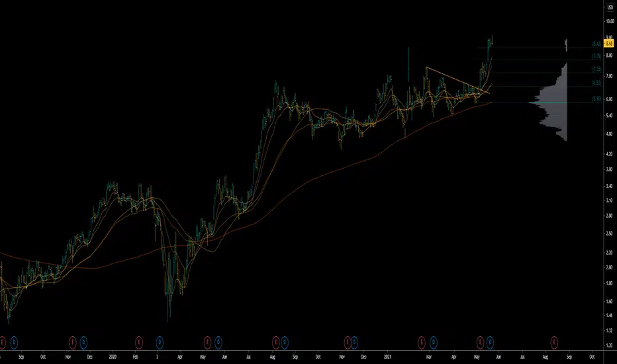Screen dimensions: 617x364
Task: Click the 1.46 price axis label
Action: 609,316
